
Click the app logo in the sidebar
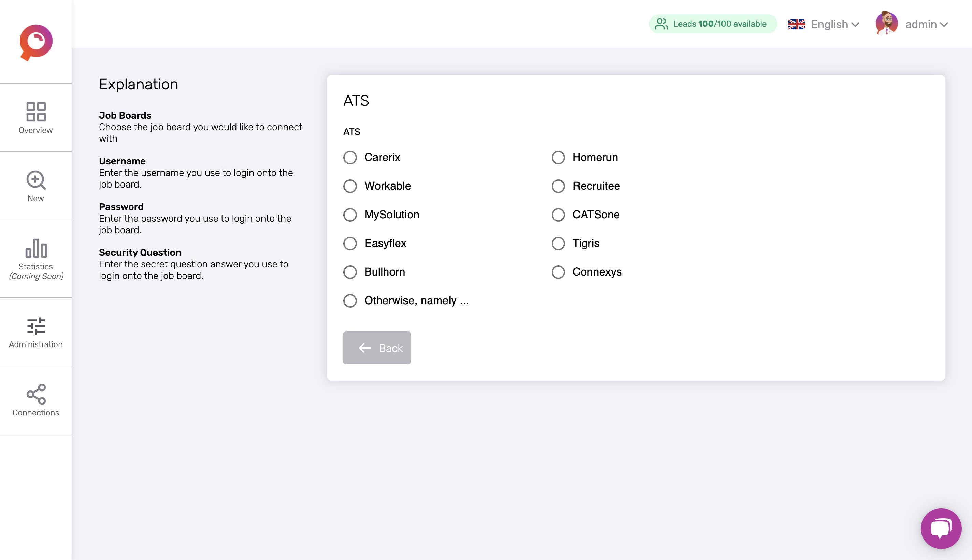(x=35, y=42)
